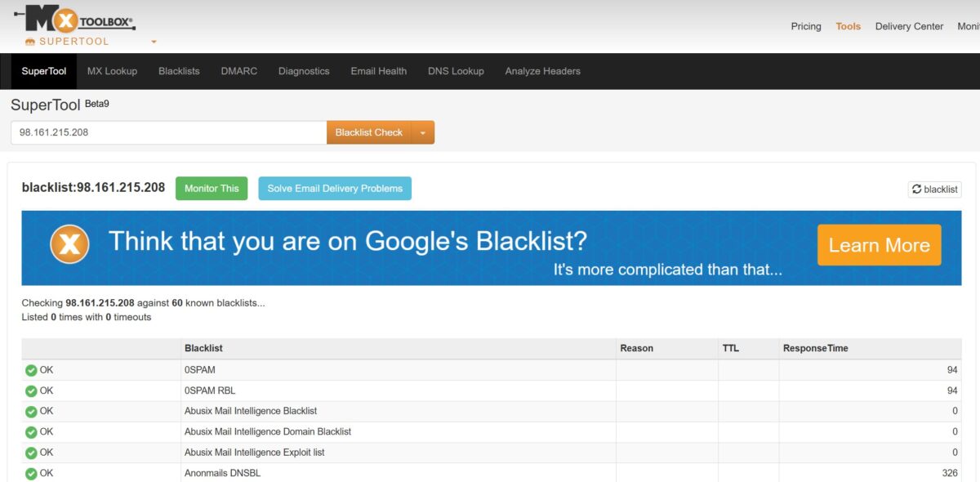Open the SUPERTOOL dropdown caret
The width and height of the screenshot is (980, 482).
(154, 42)
